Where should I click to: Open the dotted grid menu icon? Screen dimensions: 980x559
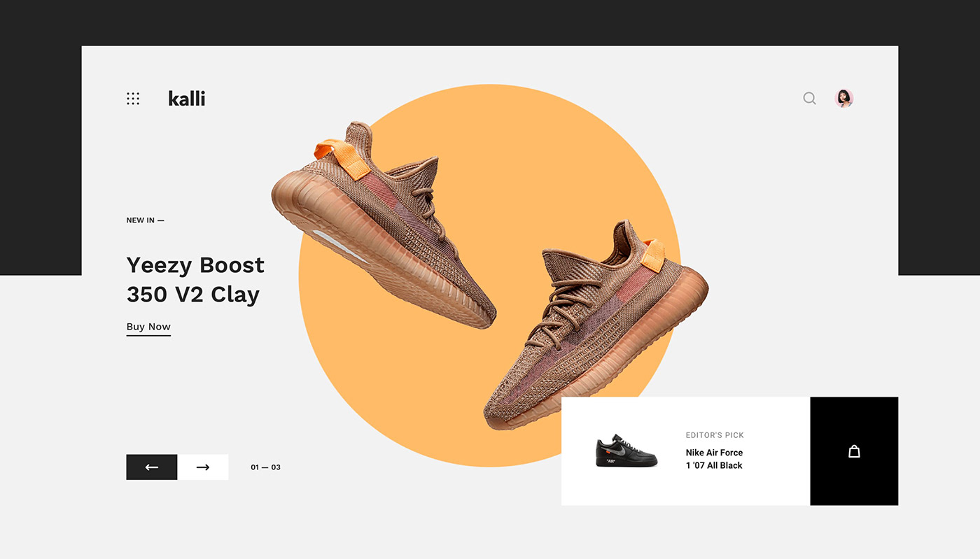[133, 99]
